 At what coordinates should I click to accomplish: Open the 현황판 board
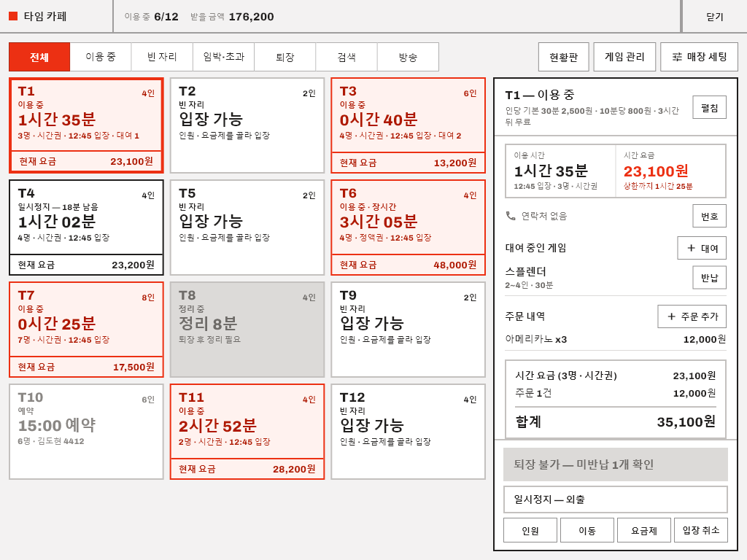tap(564, 57)
